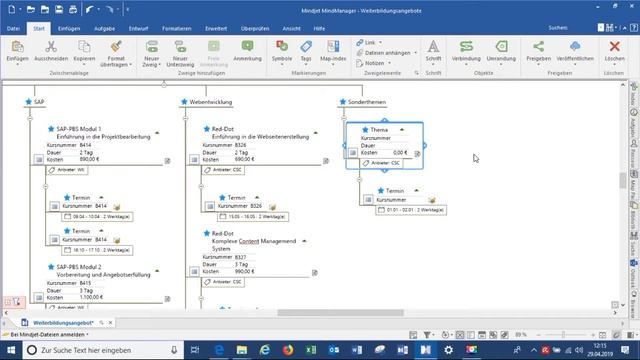Click Dateien anhängen to attach files
The width and height of the screenshot is (640, 360).
click(x=384, y=53)
